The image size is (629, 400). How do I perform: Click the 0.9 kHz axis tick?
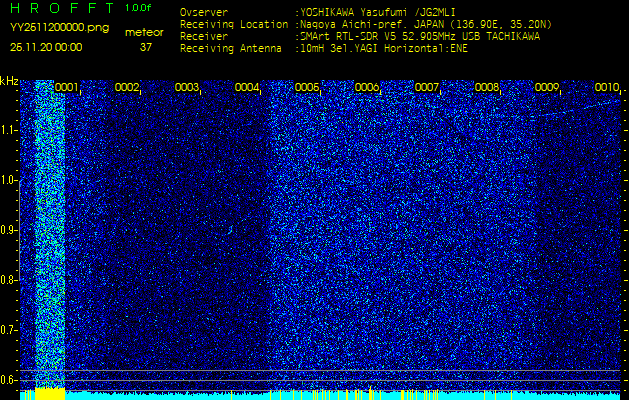tap(8, 230)
